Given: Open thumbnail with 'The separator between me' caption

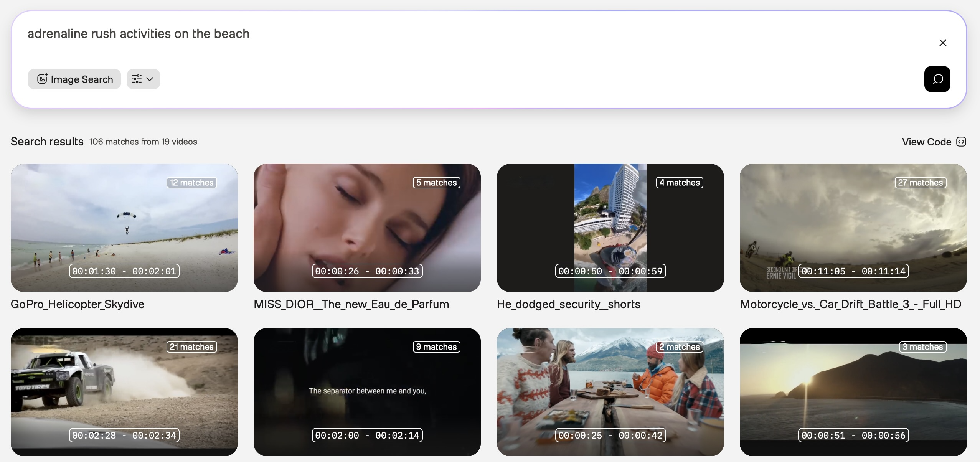Looking at the screenshot, I should tap(367, 391).
